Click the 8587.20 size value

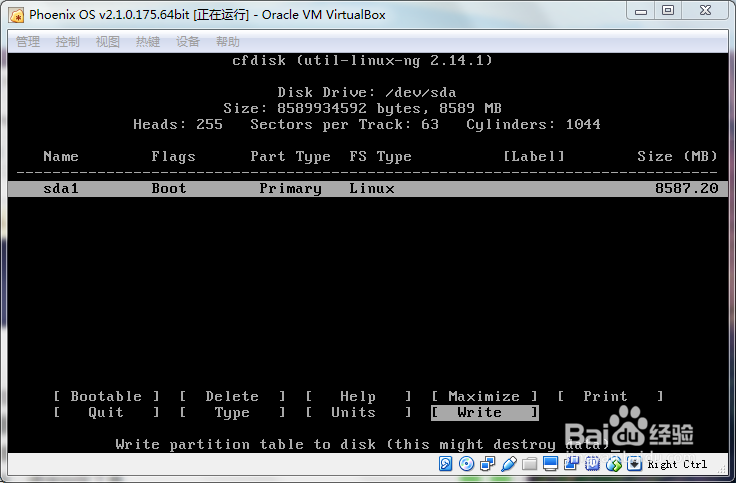pyautogui.click(x=686, y=189)
